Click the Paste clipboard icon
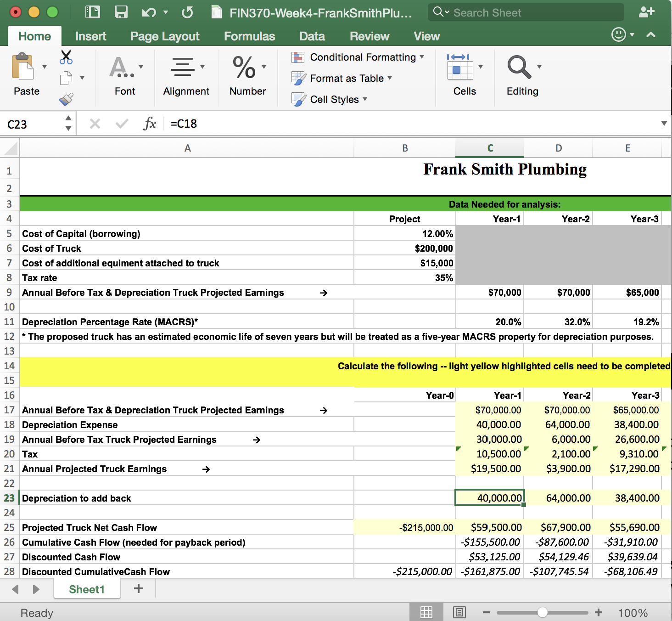Image resolution: width=672 pixels, height=621 pixels. click(x=23, y=68)
